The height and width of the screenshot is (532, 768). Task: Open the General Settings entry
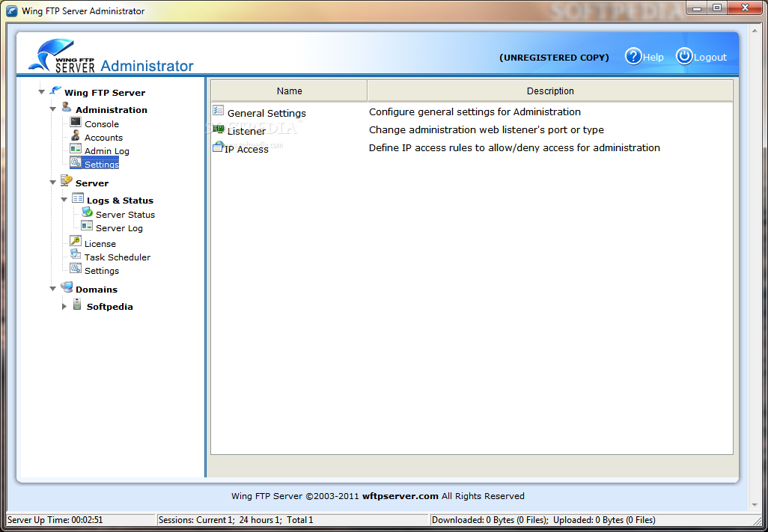[x=266, y=113]
